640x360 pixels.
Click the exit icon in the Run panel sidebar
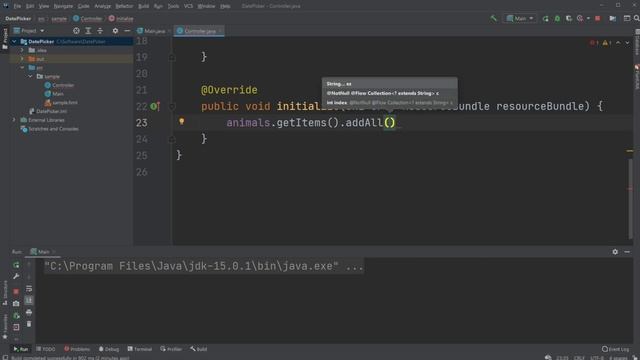click(16, 327)
